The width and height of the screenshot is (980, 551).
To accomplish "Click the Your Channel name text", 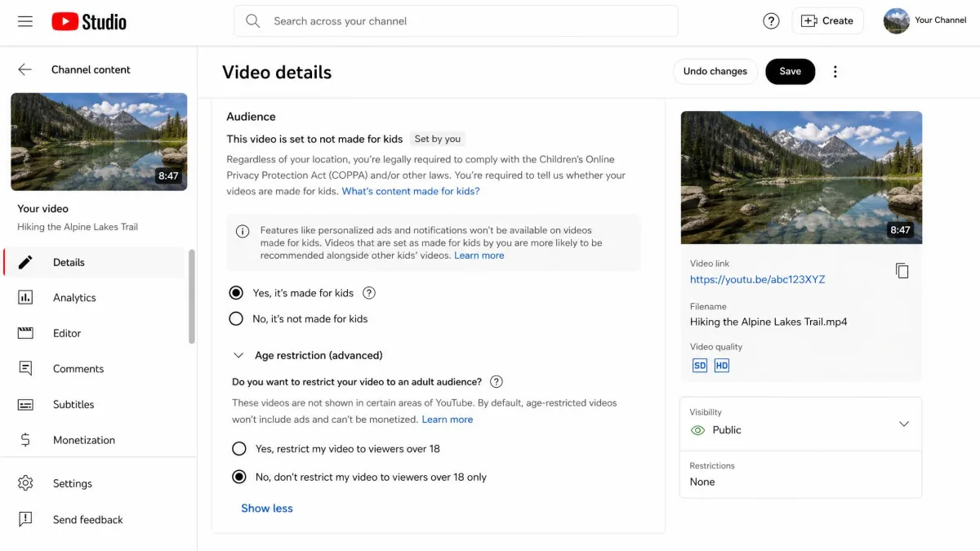I will click(x=941, y=20).
